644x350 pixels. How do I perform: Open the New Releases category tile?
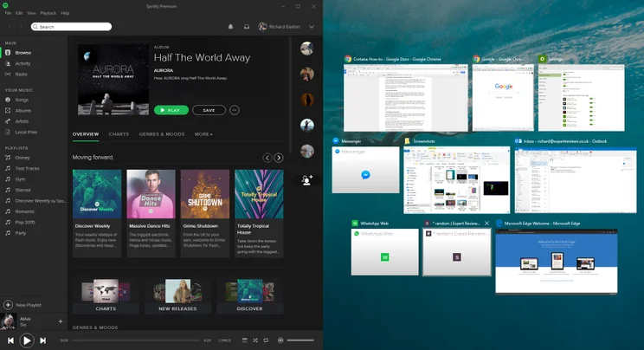(x=177, y=296)
